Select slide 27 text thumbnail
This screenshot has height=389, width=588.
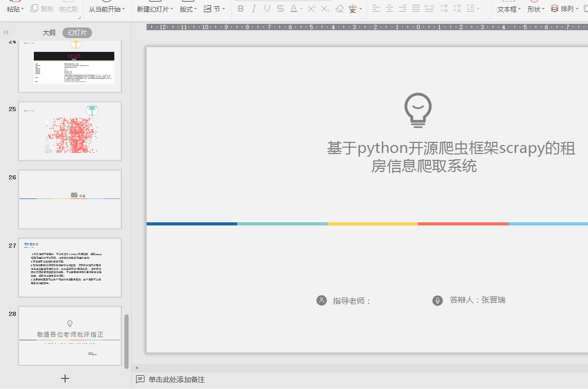pos(70,267)
